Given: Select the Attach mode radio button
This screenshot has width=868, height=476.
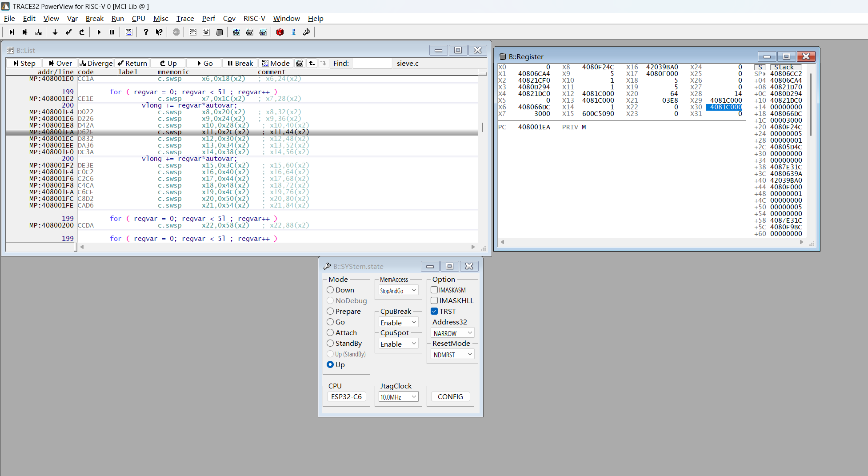Looking at the screenshot, I should click(330, 333).
